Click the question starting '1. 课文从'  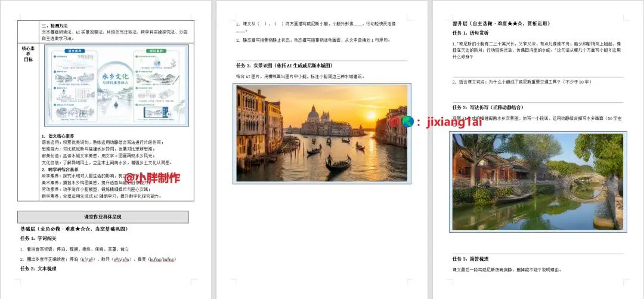(x=316, y=27)
